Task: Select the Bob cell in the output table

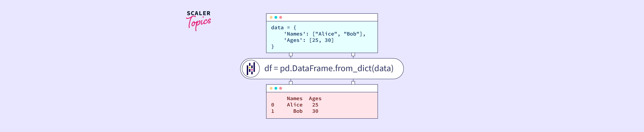Action: [298, 111]
